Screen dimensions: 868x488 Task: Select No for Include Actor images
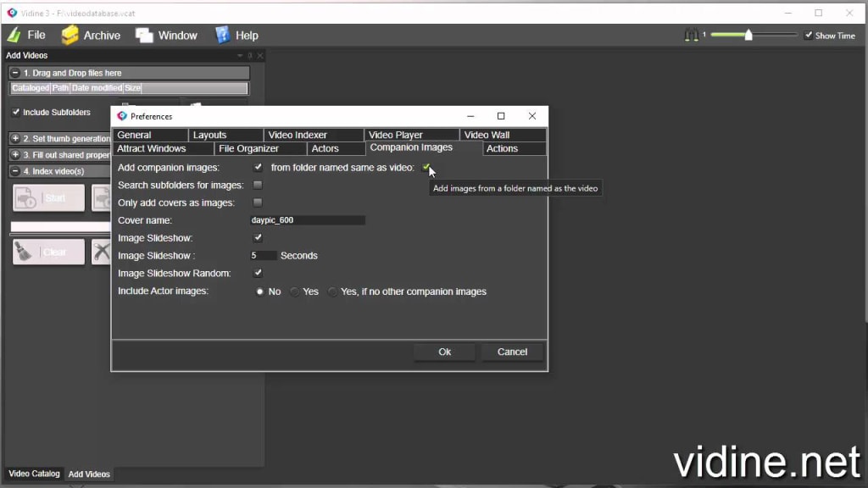[259, 291]
